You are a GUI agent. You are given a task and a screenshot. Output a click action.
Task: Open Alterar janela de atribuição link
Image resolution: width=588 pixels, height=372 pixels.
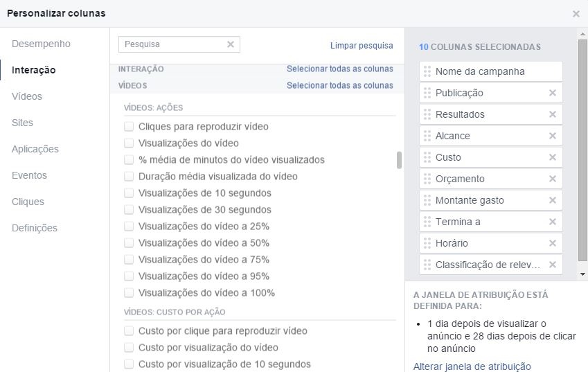472,366
